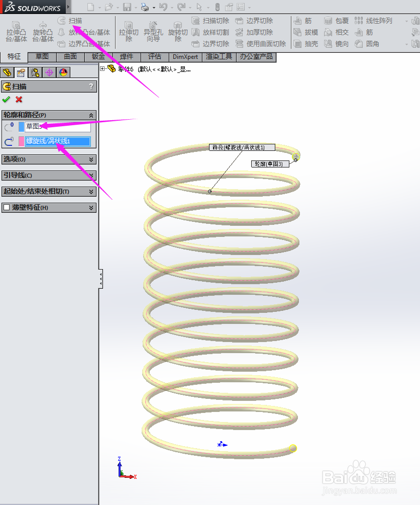Screen dimensions: 420x505
Task: Select the 圆角 (Fillet) tool
Action: [x=372, y=44]
